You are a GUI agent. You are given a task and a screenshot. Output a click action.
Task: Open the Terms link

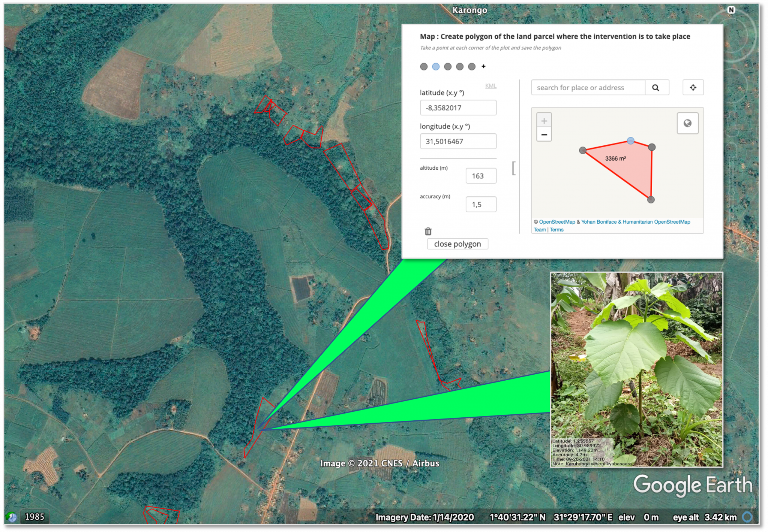556,230
